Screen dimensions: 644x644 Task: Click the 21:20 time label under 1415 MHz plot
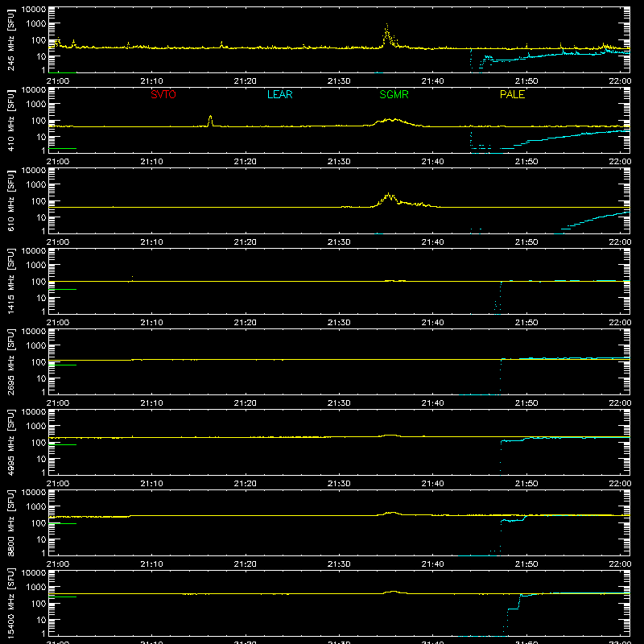(246, 323)
